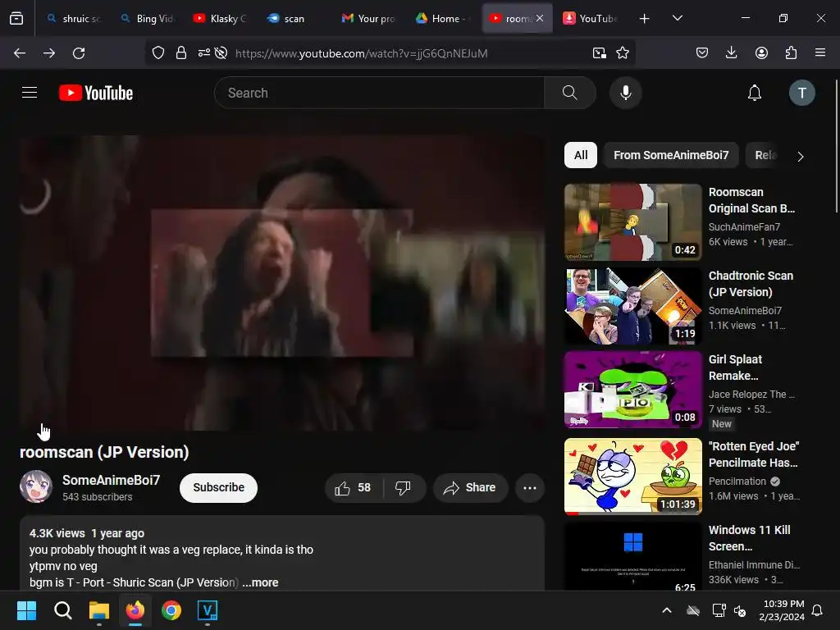The image size is (840, 630).
Task: Save page to Pocket
Action: pos(702,52)
